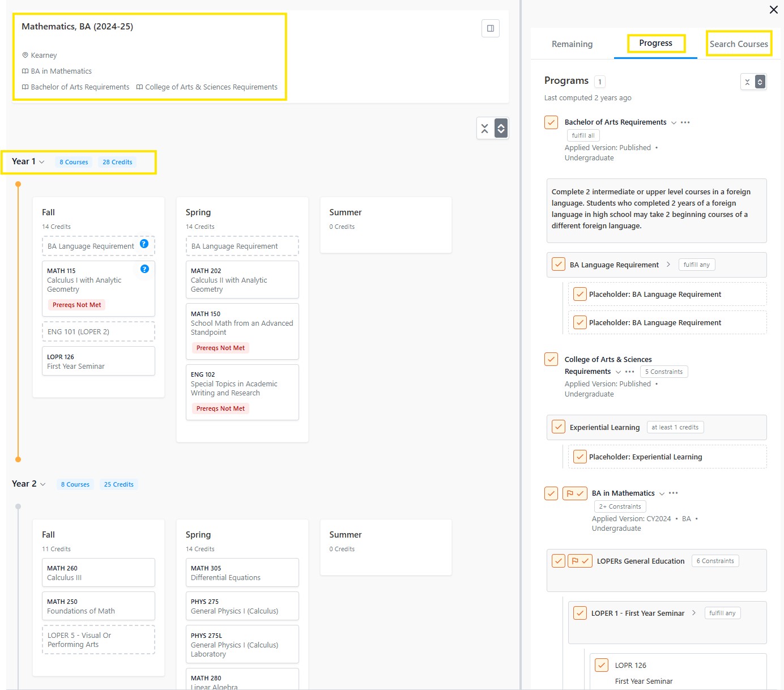
Task: Expand College of Arts & Sciences Requirements chevron
Action: (618, 372)
